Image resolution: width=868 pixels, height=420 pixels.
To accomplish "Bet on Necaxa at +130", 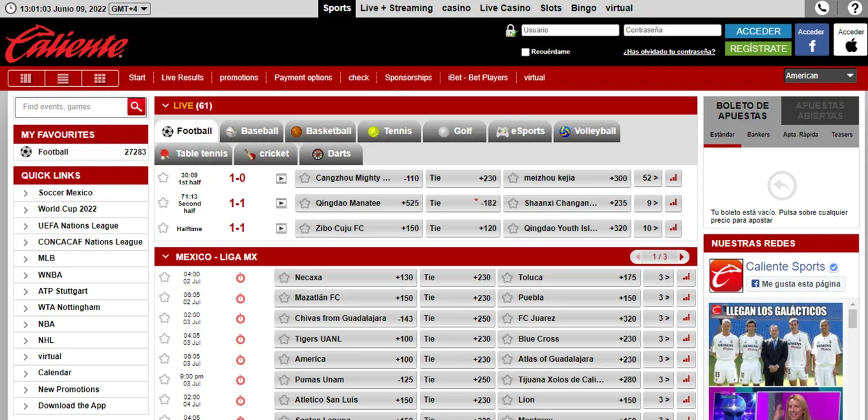I will (x=345, y=278).
